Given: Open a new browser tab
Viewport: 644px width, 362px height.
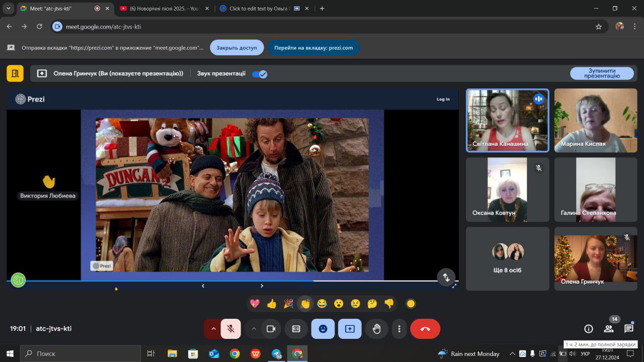Looking at the screenshot, I should pos(322,9).
